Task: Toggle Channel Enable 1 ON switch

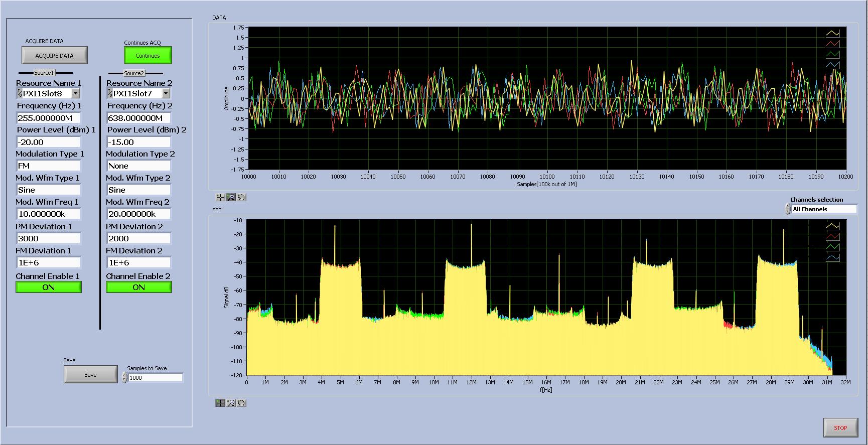Action: (x=48, y=287)
